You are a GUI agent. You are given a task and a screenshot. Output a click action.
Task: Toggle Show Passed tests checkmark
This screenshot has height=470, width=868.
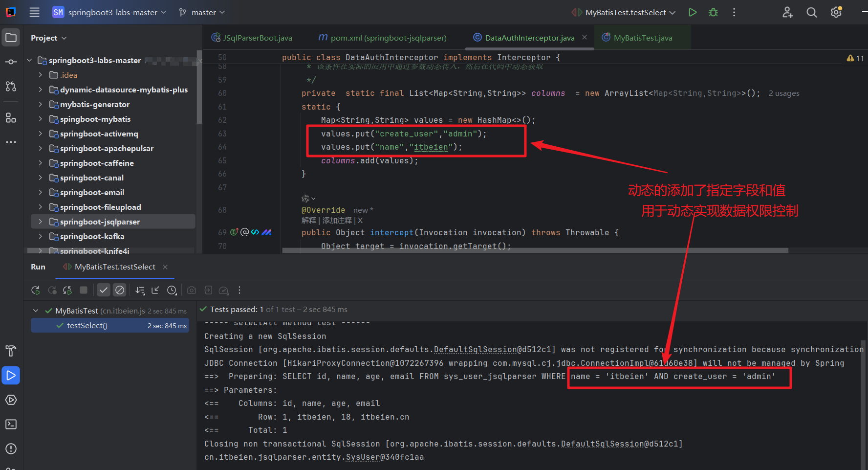coord(104,290)
